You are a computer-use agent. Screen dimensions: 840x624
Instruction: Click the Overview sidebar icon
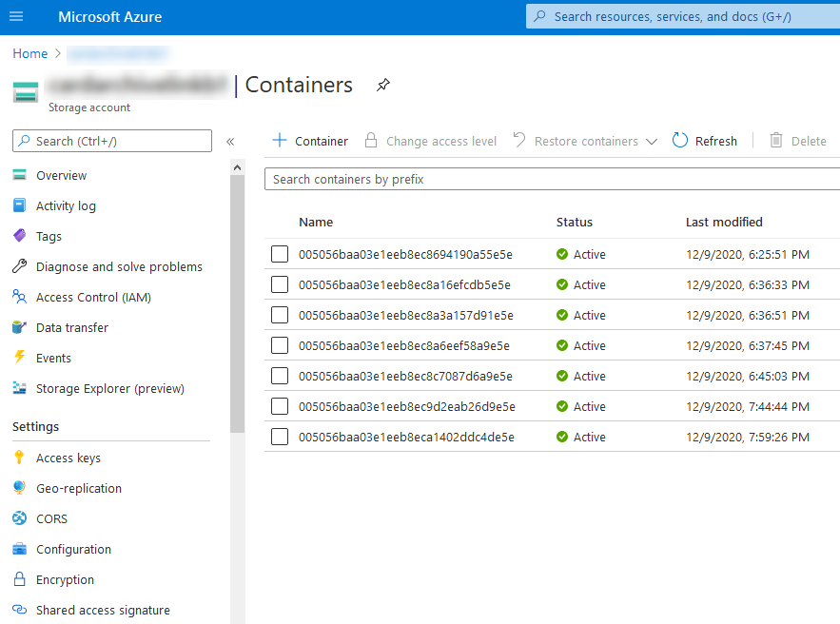(x=19, y=175)
